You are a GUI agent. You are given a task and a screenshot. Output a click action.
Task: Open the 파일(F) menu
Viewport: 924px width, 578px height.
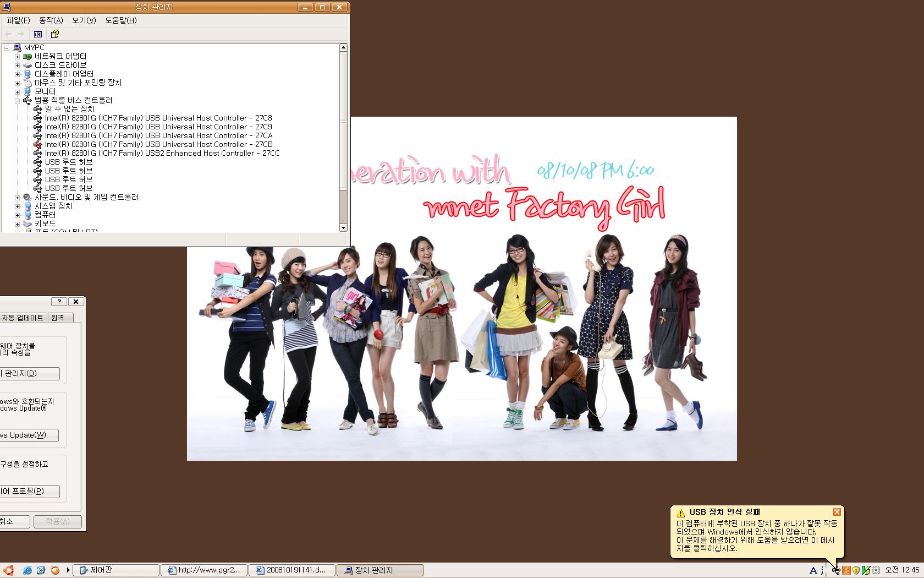pos(18,20)
